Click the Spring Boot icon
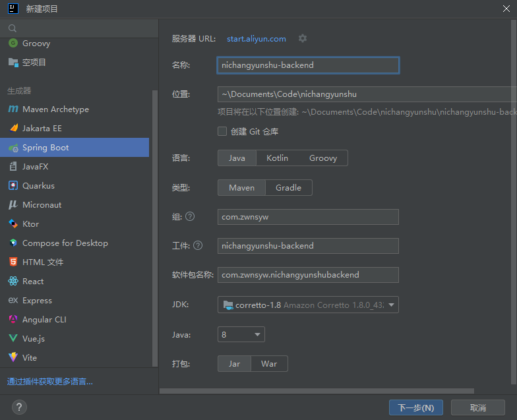The width and height of the screenshot is (517, 420). pyautogui.click(x=13, y=148)
